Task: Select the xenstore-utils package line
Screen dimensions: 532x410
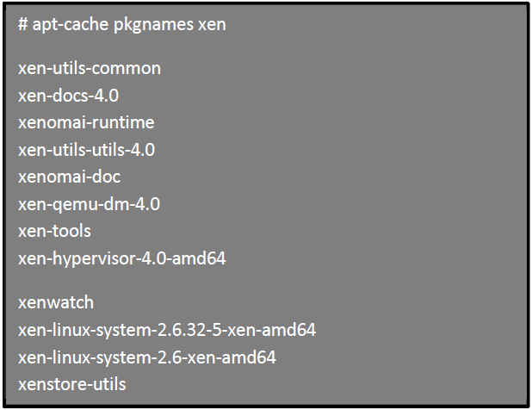Action: [x=71, y=384]
